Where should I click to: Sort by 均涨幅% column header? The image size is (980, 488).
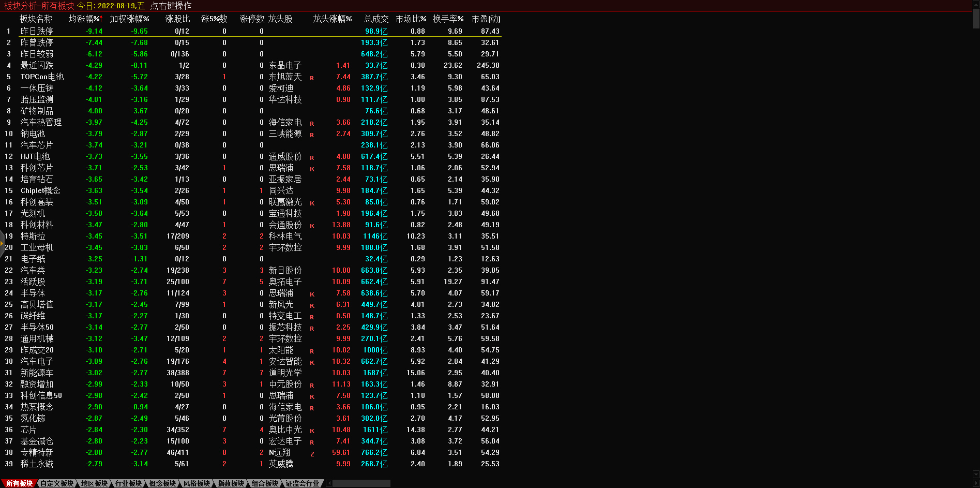[x=85, y=19]
